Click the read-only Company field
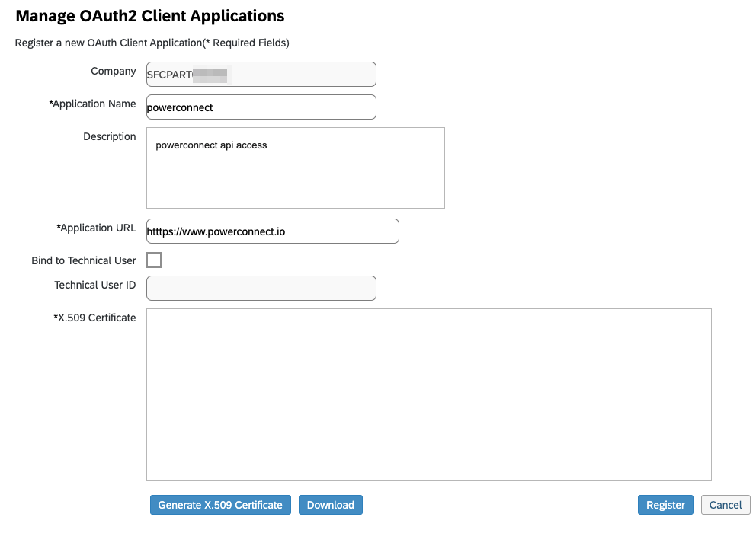The width and height of the screenshot is (756, 533). (261, 75)
